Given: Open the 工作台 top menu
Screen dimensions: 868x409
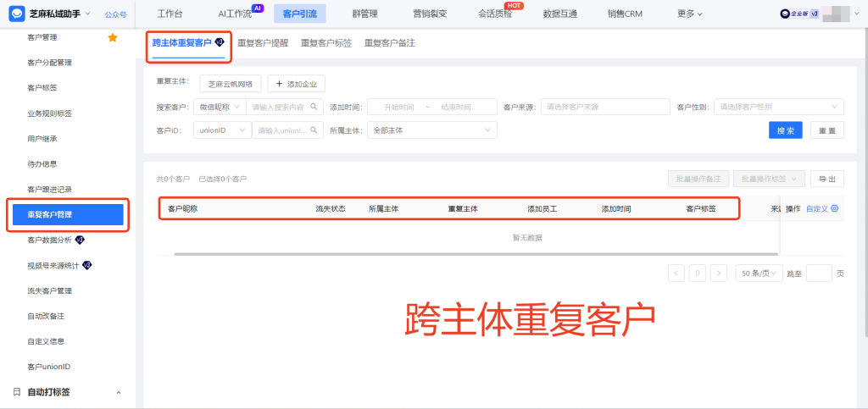Looking at the screenshot, I should [170, 14].
